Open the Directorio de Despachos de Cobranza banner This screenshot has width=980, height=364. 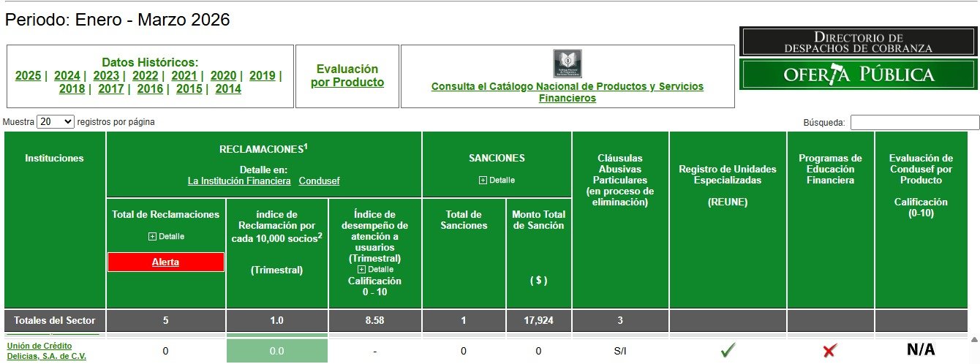858,42
